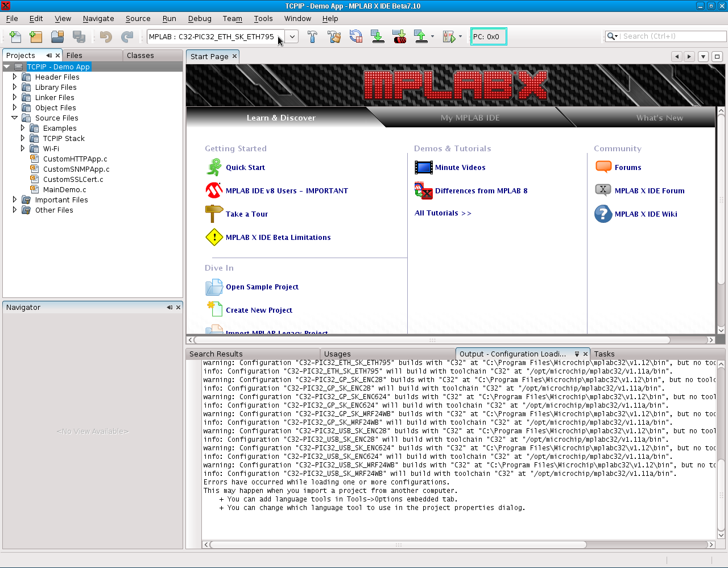This screenshot has height=568, width=728.
Task: Click the Forums speech bubble icon
Action: pos(603,167)
